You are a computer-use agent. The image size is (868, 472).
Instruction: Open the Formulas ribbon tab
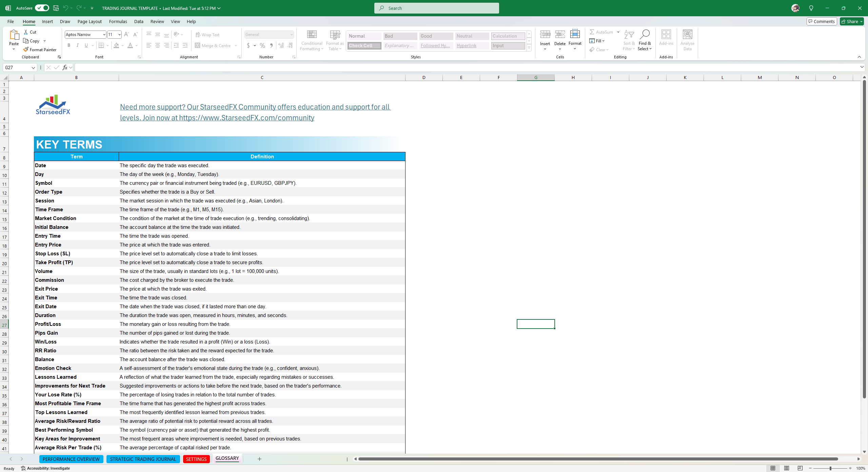(x=118, y=21)
